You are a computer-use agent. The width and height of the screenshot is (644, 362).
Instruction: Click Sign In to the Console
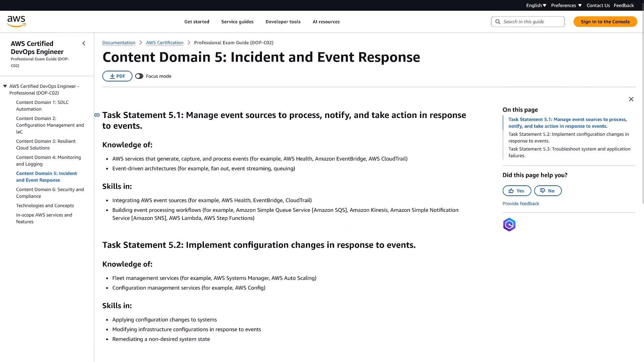tap(605, 22)
